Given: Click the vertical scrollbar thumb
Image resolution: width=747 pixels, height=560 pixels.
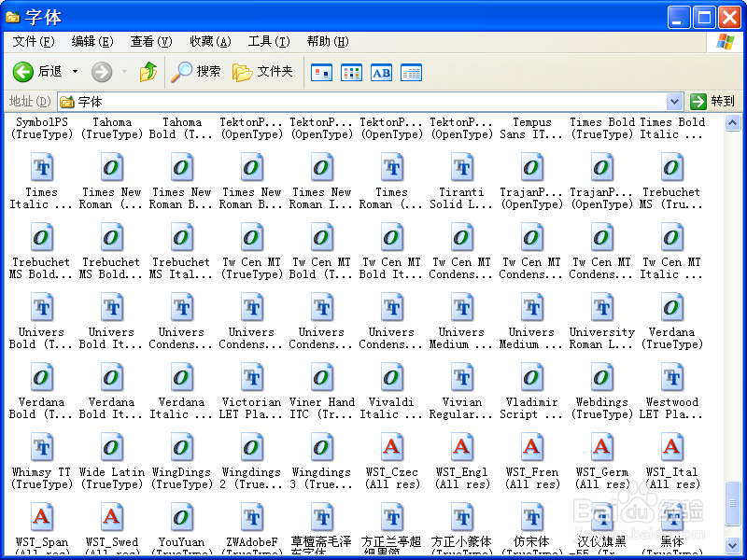Looking at the screenshot, I should (732, 503).
